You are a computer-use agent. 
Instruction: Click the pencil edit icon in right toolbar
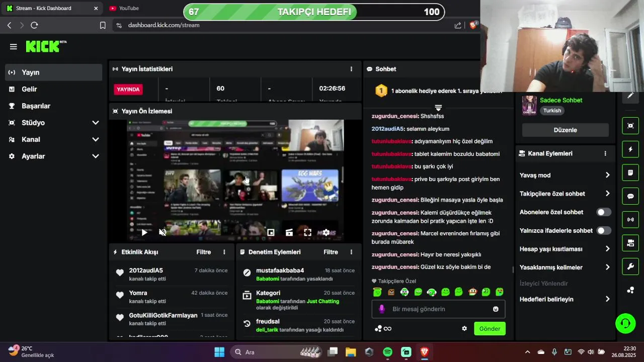630,96
